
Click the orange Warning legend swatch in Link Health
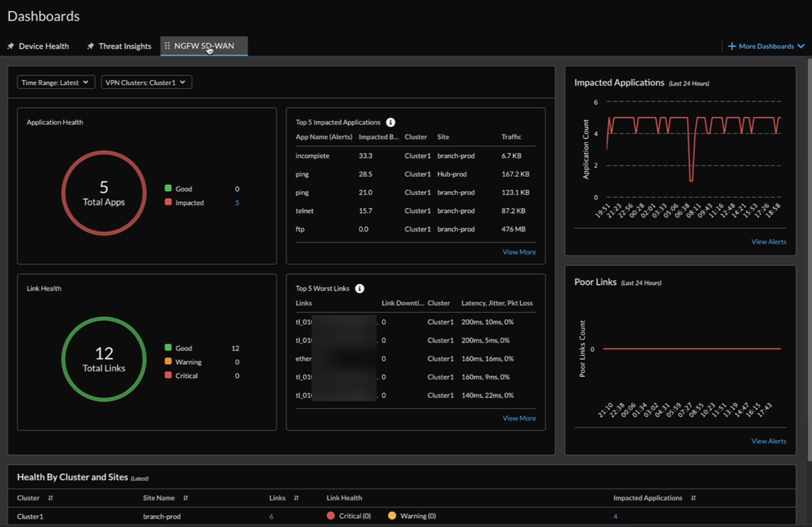coord(168,362)
